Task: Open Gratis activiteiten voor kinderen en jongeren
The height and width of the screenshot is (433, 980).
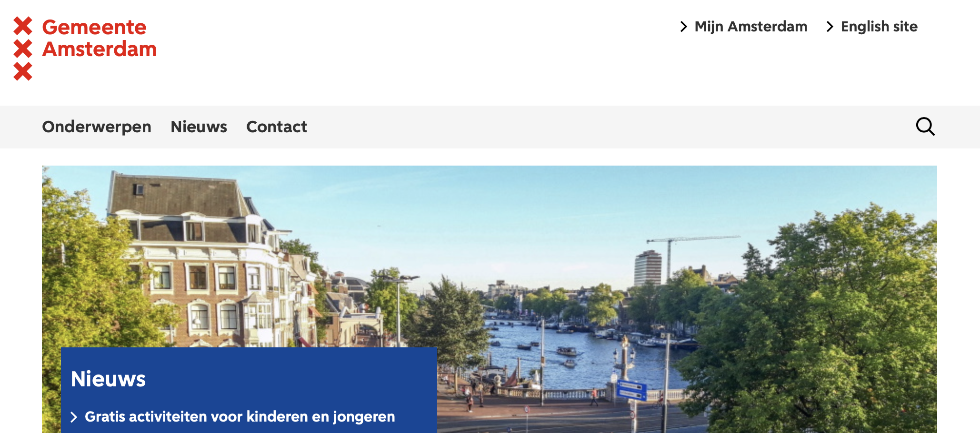Action: tap(233, 417)
